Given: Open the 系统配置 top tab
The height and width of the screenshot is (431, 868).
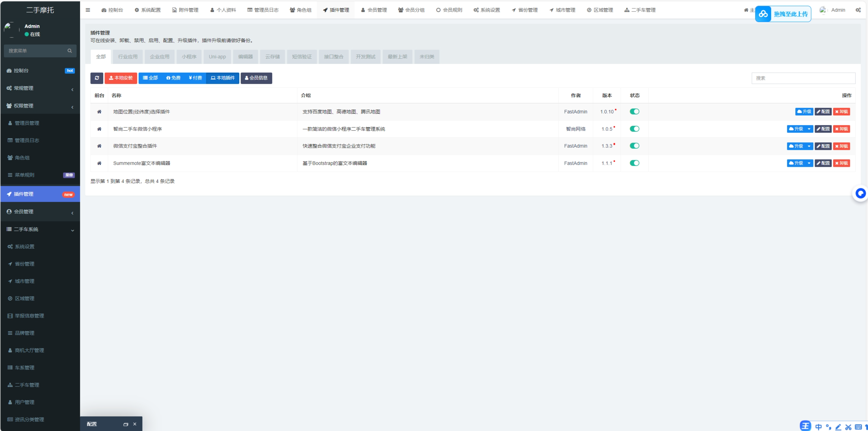Looking at the screenshot, I should (x=147, y=10).
